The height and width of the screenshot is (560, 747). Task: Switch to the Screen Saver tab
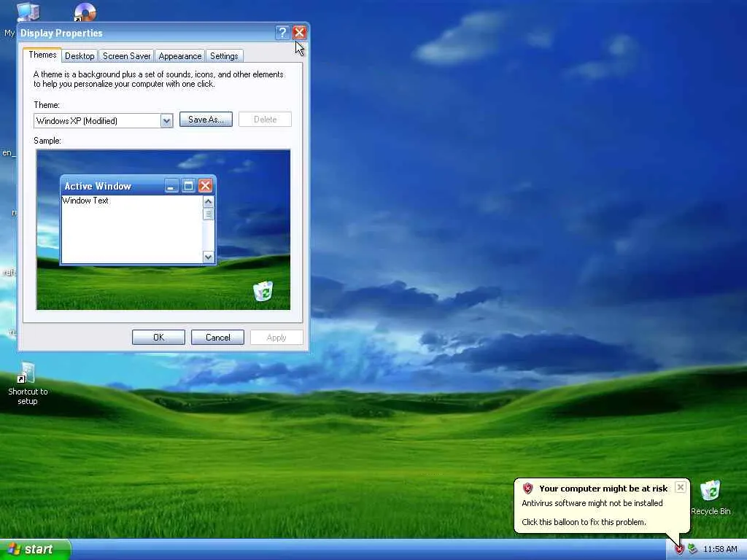click(127, 56)
